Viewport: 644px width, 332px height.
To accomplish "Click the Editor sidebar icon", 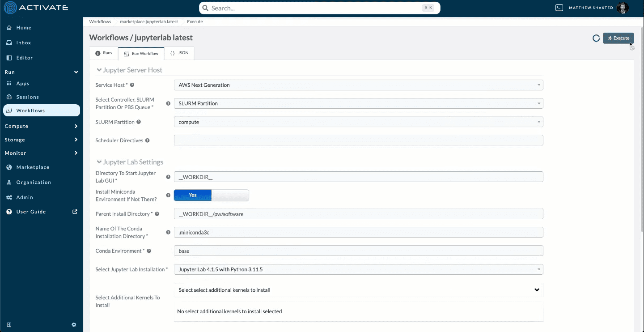I will tap(9, 58).
